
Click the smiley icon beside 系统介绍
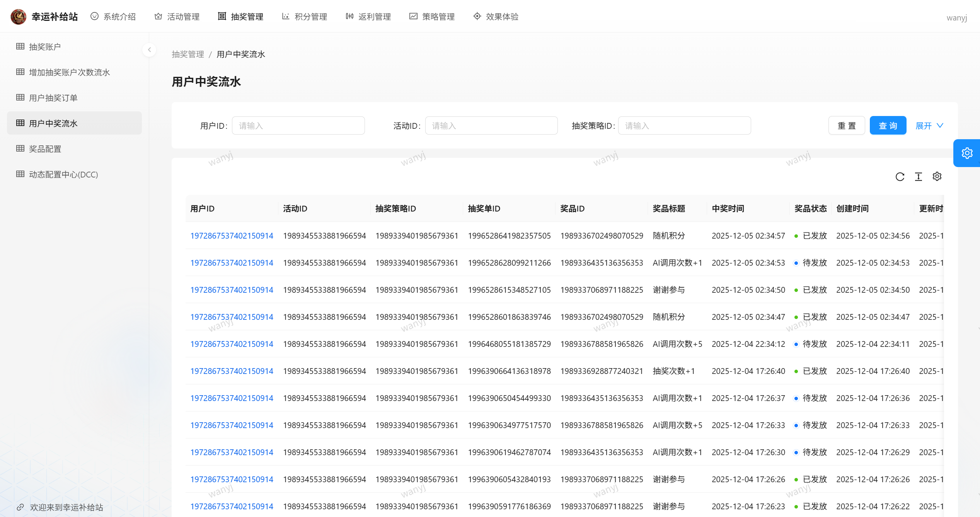click(x=94, y=16)
